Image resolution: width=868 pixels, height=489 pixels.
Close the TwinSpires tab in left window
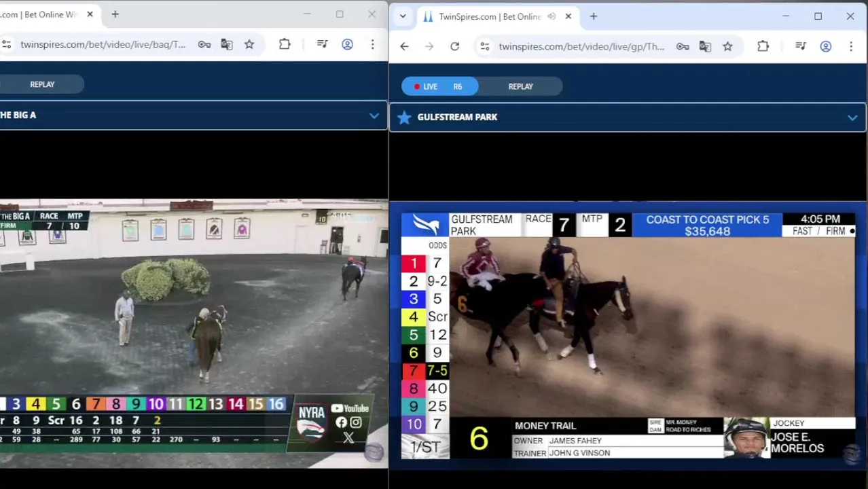coord(90,14)
